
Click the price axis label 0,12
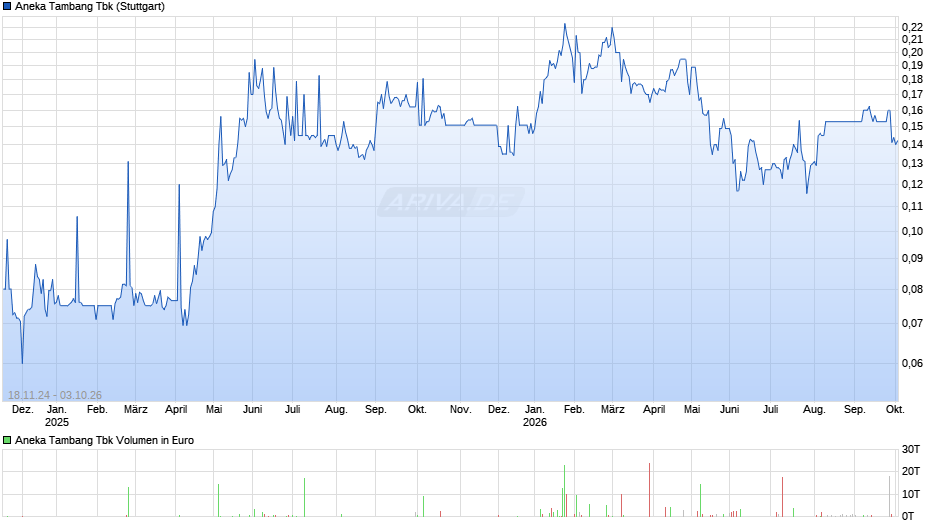tap(912, 184)
